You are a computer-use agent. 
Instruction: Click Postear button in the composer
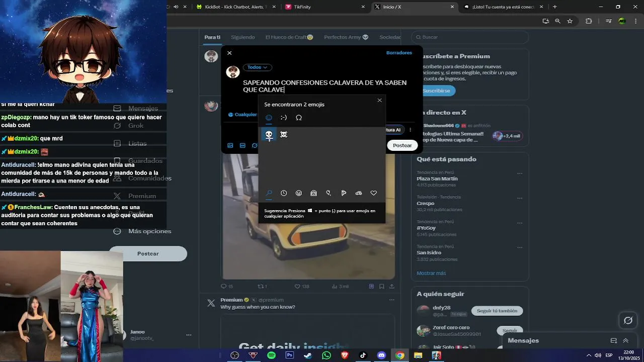tap(402, 145)
